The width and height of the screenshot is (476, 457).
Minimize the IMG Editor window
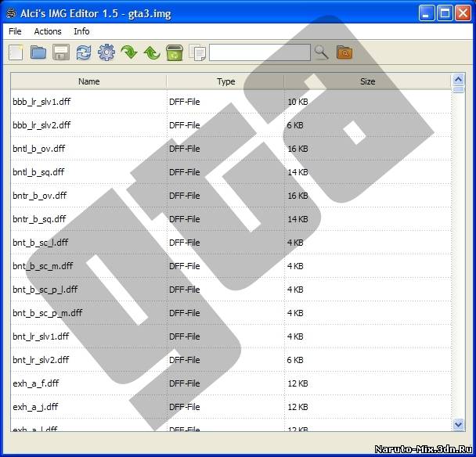point(427,13)
